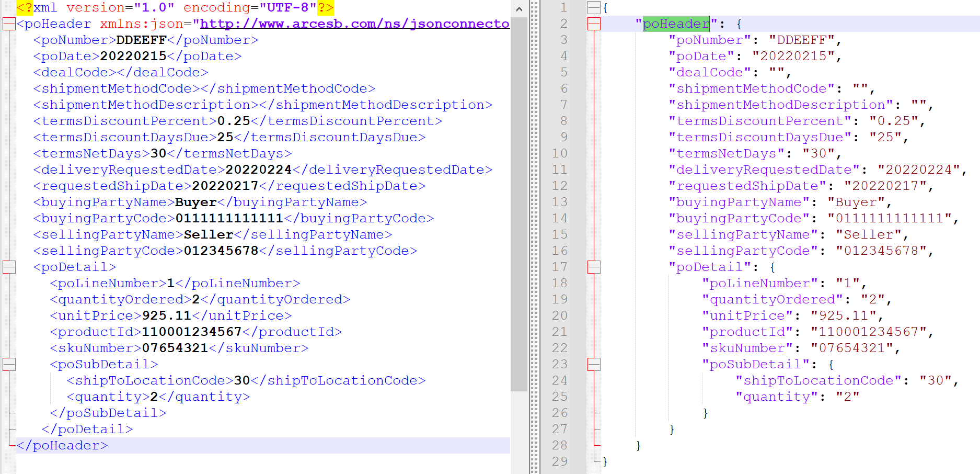Click the XML declaration line

point(175,8)
